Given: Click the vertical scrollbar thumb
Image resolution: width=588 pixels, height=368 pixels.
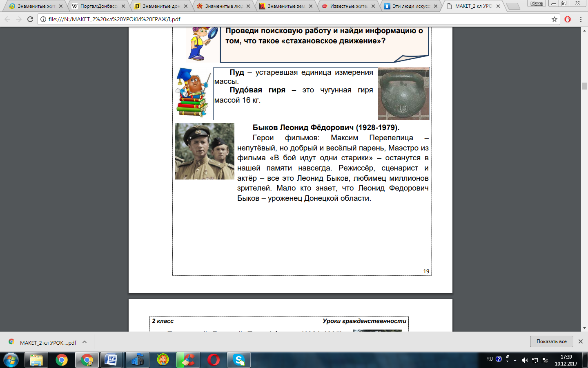Looking at the screenshot, I should coord(584,86).
